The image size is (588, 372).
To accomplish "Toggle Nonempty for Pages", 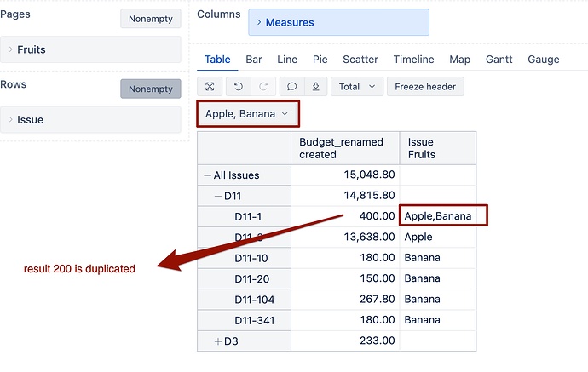I will 151,19.
